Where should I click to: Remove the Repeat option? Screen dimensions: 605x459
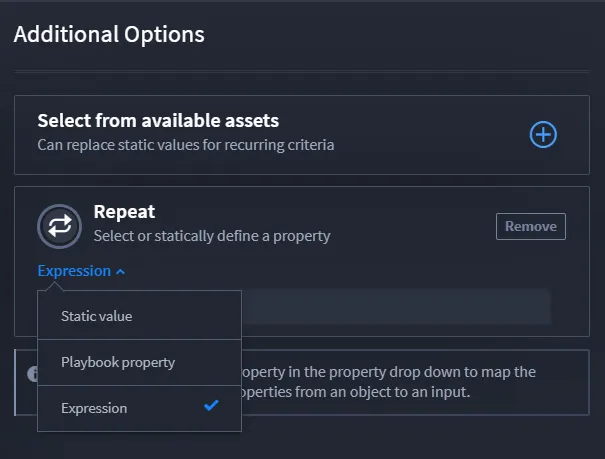[x=531, y=226]
